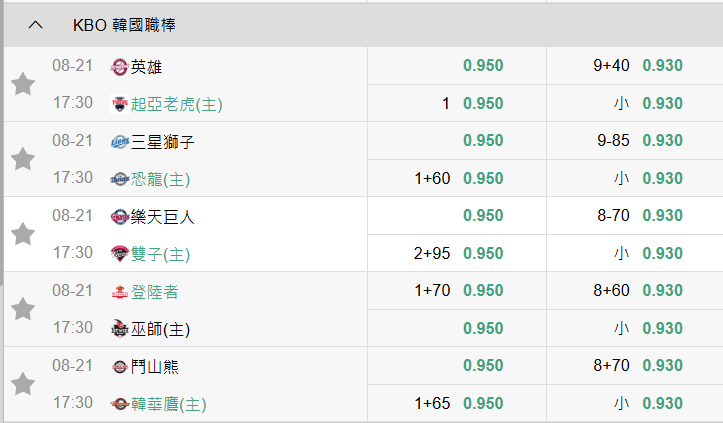Select 登陸者 1+70 handicap odds
The width and height of the screenshot is (723, 423).
(x=483, y=291)
